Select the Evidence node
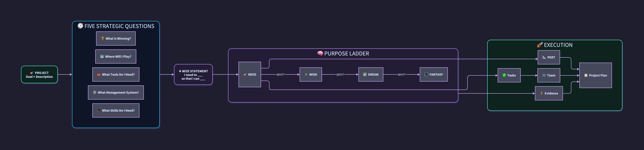The image size is (644, 150). coord(549,93)
